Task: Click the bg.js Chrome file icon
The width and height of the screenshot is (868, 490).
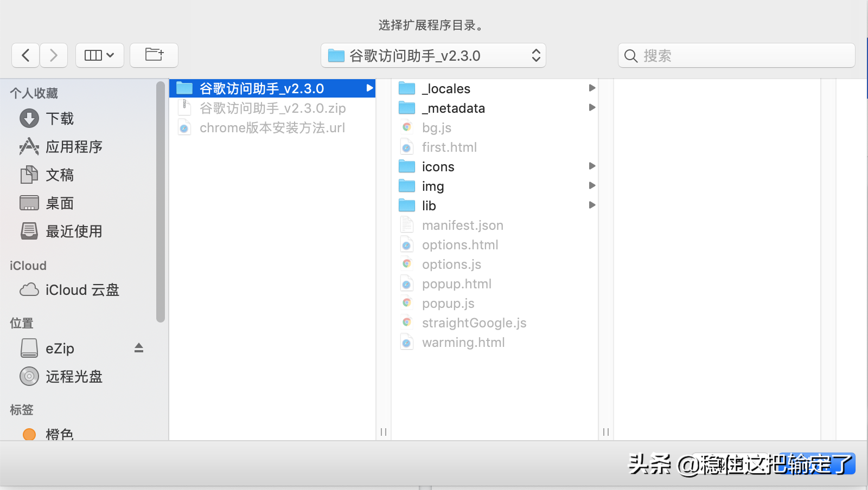Action: 407,127
